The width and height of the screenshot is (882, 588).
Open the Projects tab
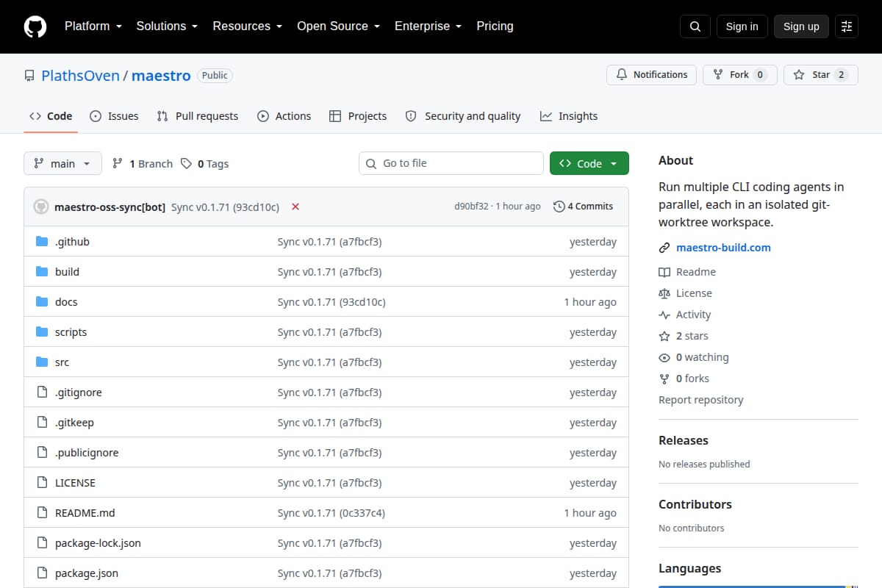click(358, 116)
